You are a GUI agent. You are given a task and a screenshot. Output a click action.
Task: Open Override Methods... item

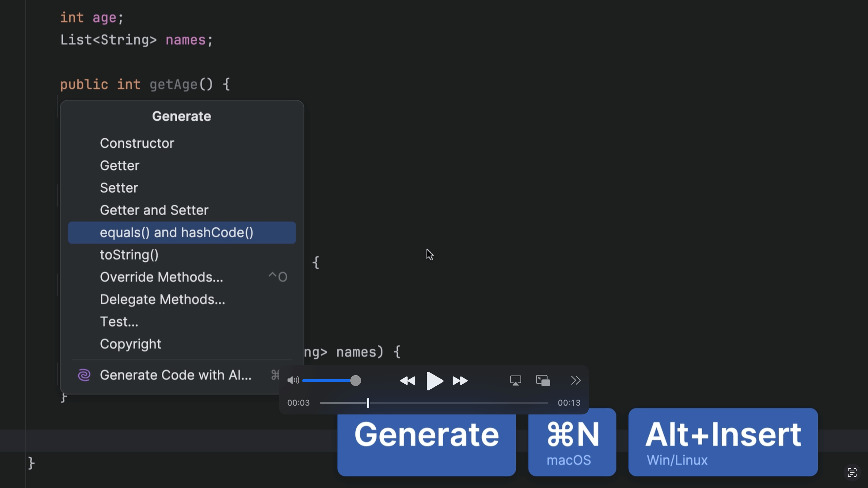[161, 277]
